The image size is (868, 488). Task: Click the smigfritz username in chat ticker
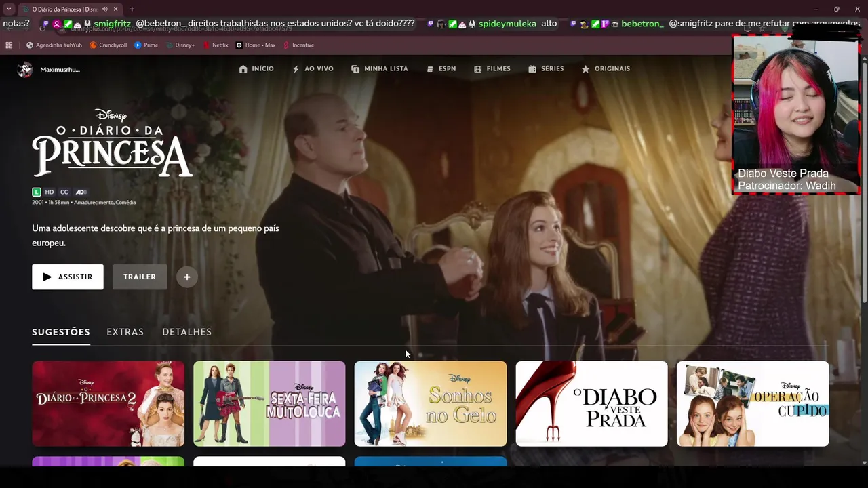pyautogui.click(x=112, y=24)
